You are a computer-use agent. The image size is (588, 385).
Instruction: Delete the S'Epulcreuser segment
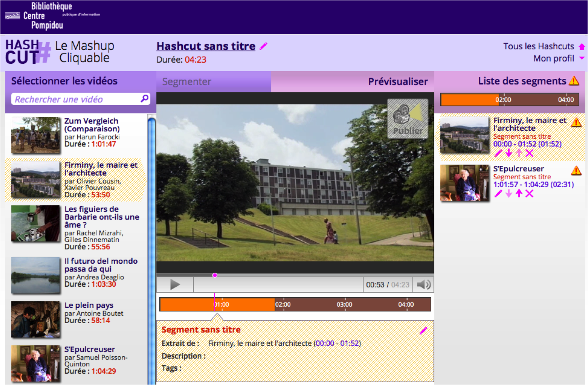coord(529,193)
